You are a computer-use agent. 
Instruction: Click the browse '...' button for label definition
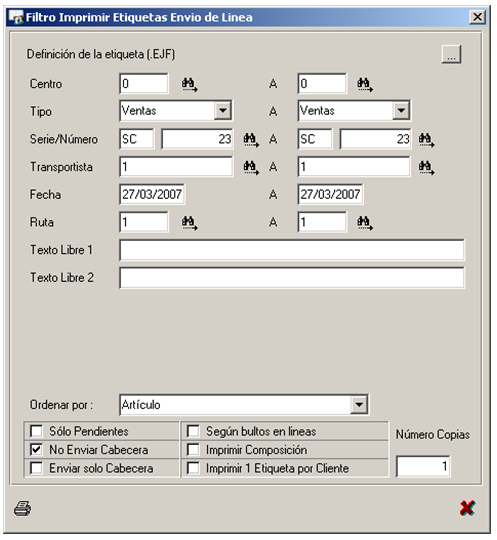pyautogui.click(x=452, y=54)
